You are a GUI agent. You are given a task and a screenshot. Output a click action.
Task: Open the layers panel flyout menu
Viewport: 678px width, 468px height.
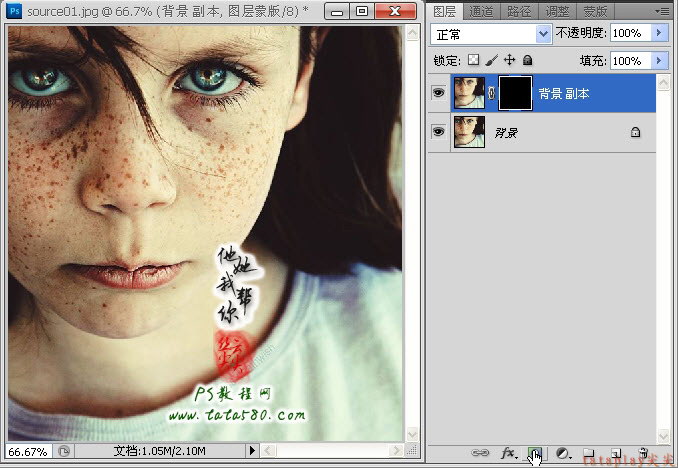pyautogui.click(x=662, y=11)
